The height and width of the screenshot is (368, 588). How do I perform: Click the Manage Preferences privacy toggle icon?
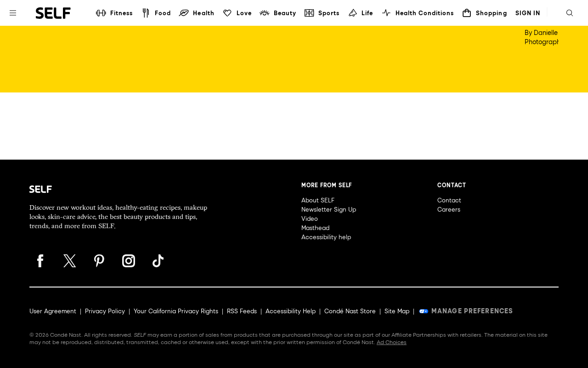[x=424, y=311]
